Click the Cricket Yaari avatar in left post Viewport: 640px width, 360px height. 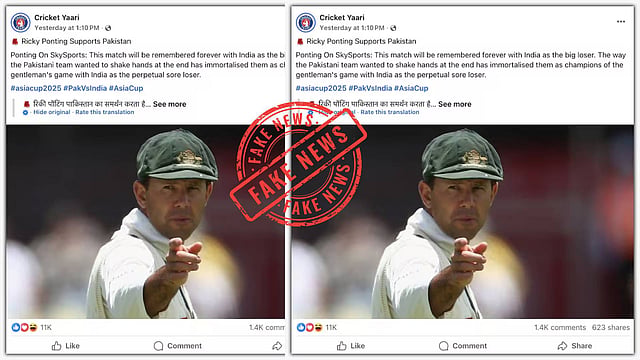click(x=20, y=22)
